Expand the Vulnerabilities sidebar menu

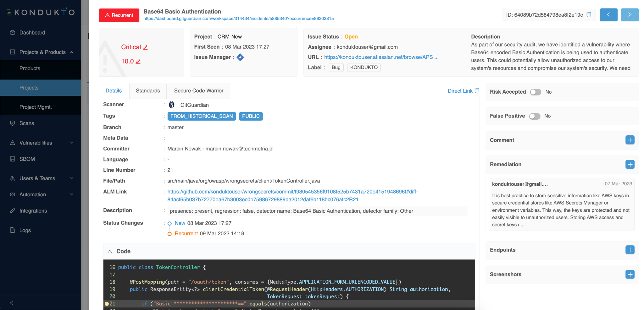72,143
